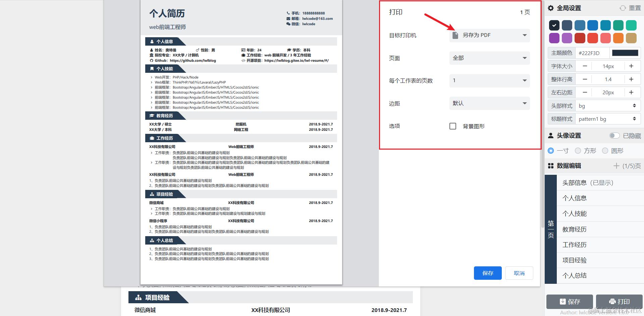Open the theme color picker preview box

click(x=625, y=53)
